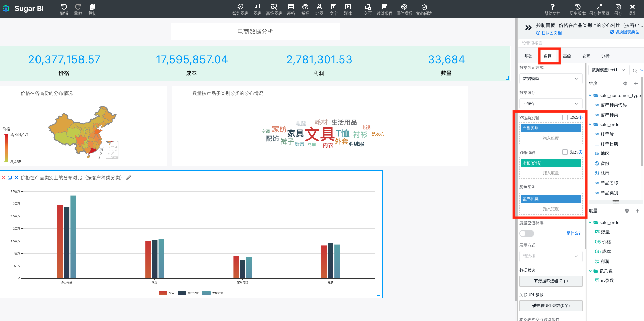Viewport: 644px width, 321px height.
Task: Open the advanced chart (高级图表) icon
Action: [274, 7]
